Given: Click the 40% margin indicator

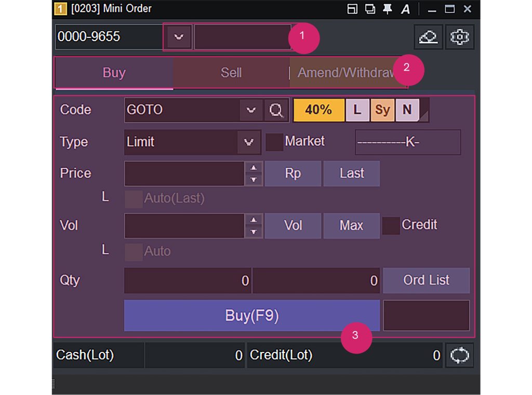Looking at the screenshot, I should [318, 110].
